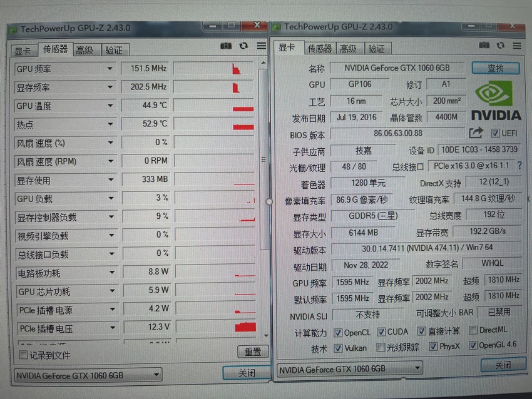Open the 总线接口负载 sensor dropdown
The image size is (532, 399).
[x=111, y=253]
